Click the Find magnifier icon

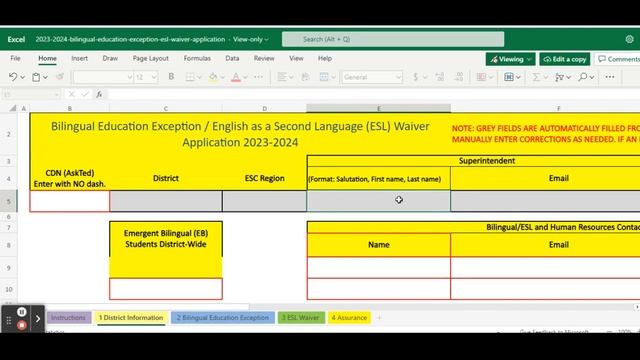pos(582,77)
